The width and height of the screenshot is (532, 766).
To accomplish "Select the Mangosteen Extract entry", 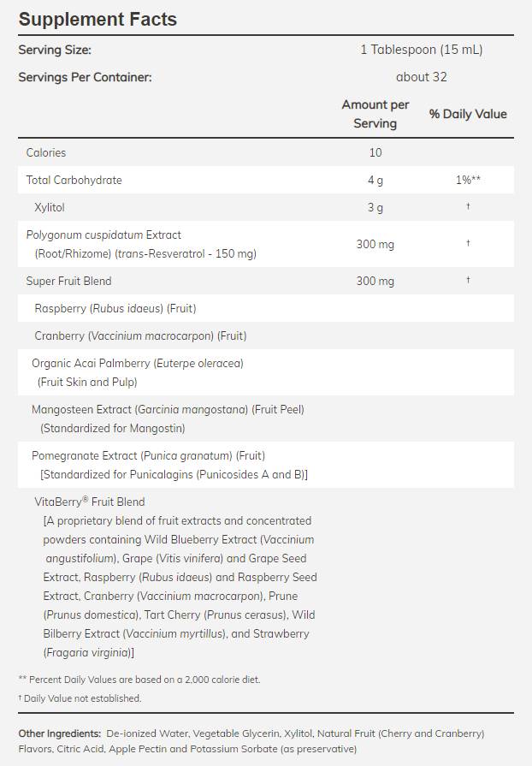I will [168, 409].
